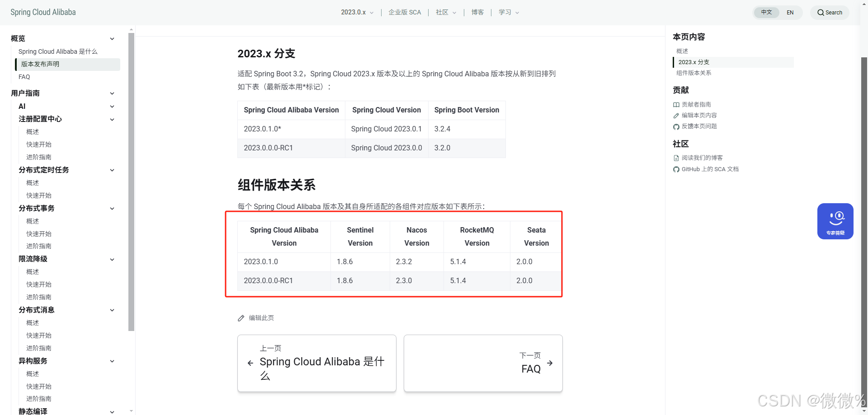This screenshot has height=415, width=868.
Task: Click the book icon next to 贡献者指南
Action: point(676,105)
